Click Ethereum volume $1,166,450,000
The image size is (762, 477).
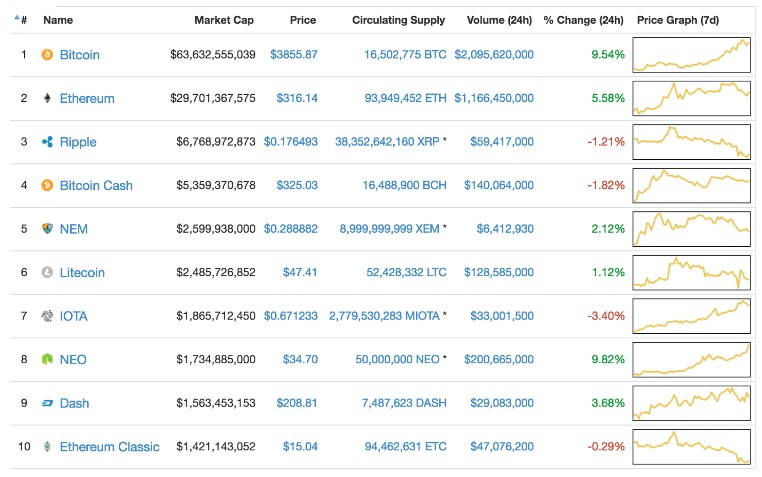click(494, 98)
